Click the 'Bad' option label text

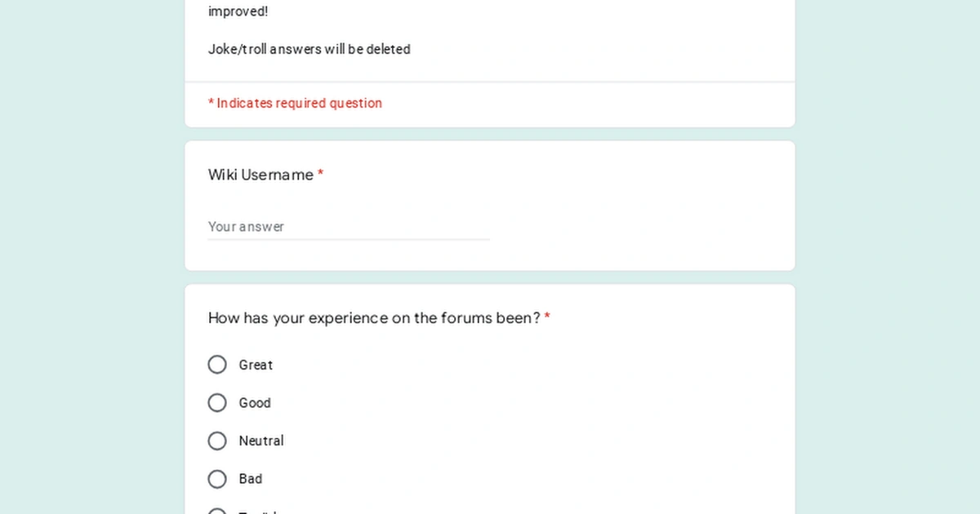point(251,479)
